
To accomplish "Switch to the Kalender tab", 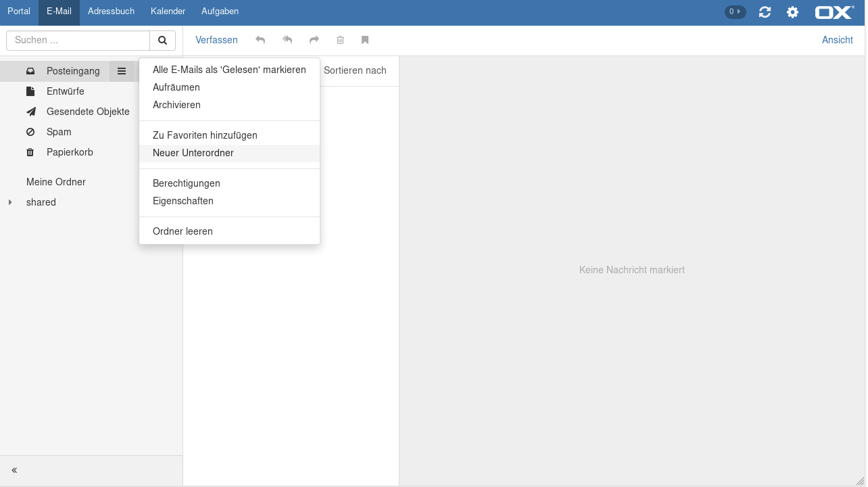I will click(168, 11).
